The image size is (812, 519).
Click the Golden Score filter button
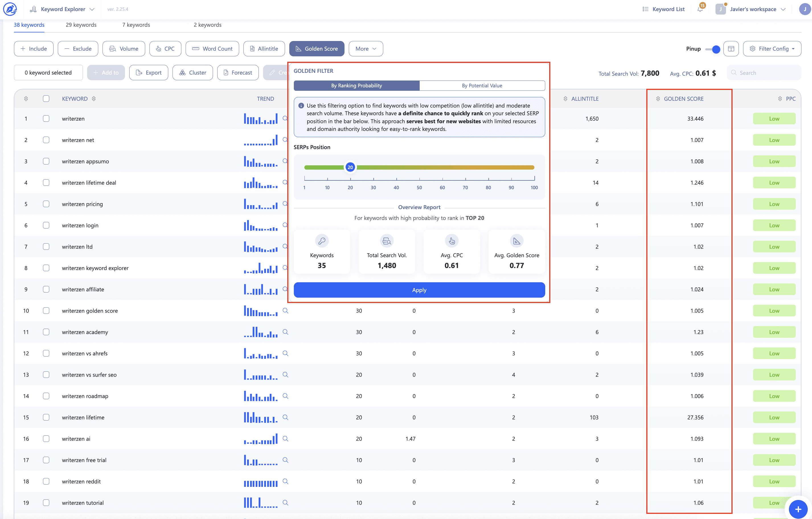click(x=317, y=49)
